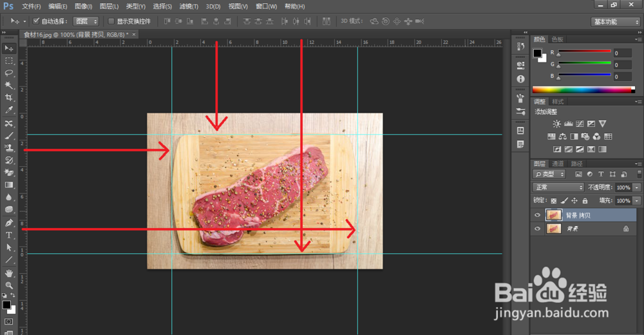Select the Pen tool

(8, 223)
